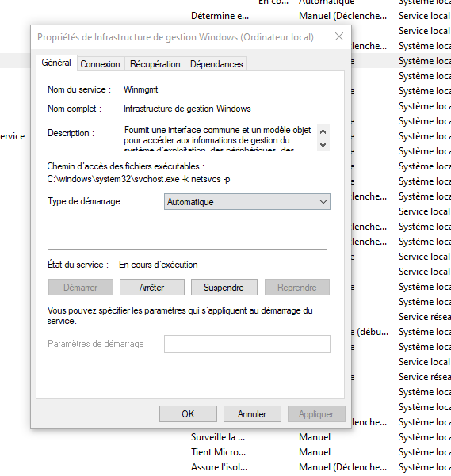Close the Winmgmt properties dialog
The width and height of the screenshot is (451, 476).
point(339,36)
